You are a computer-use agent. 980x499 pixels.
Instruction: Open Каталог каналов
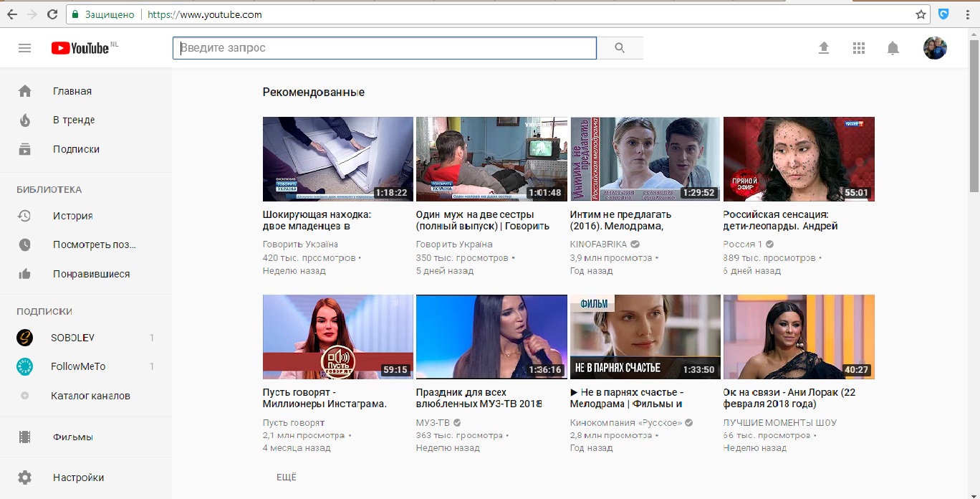pos(90,396)
